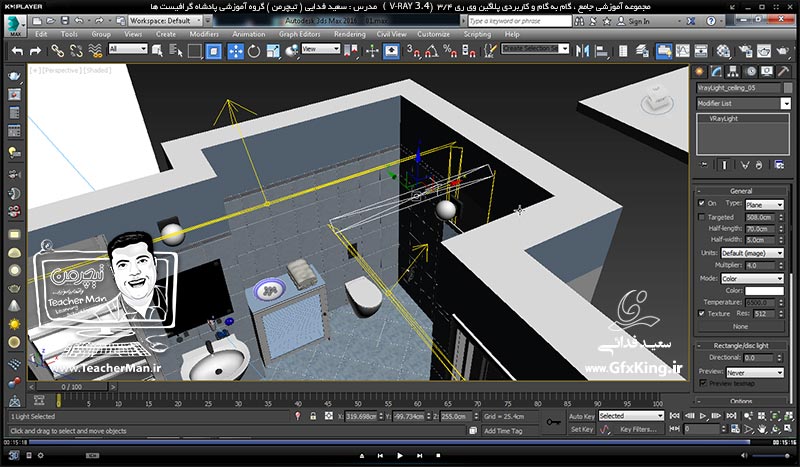Expand the Modifier List dropdown
The image size is (800, 467).
tap(743, 104)
